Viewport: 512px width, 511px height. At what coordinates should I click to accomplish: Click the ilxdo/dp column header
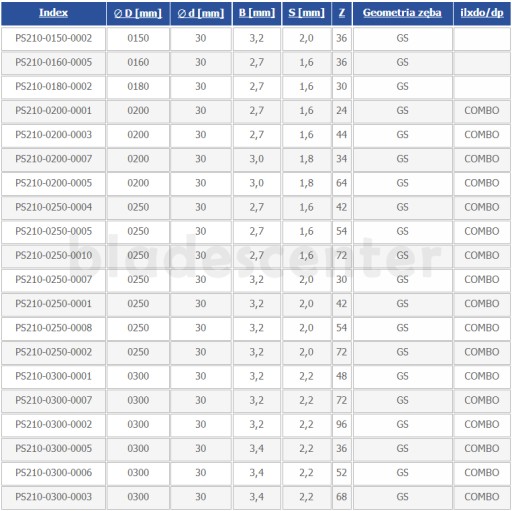click(482, 13)
